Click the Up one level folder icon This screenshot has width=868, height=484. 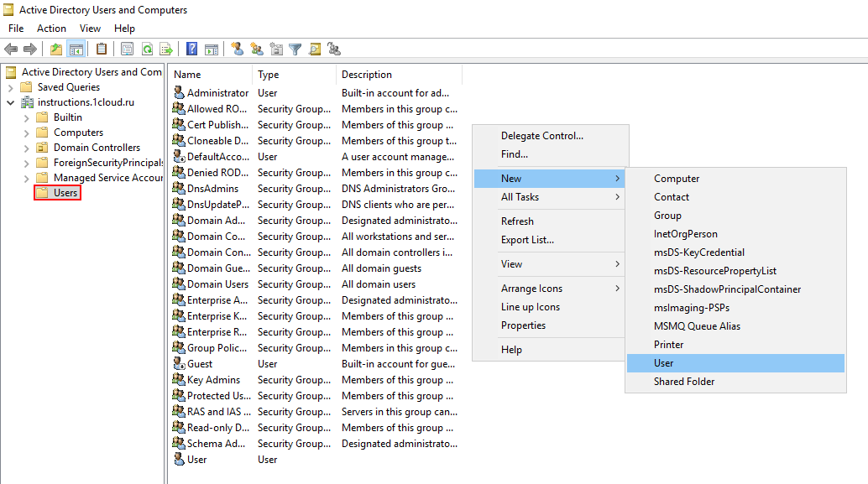pos(56,49)
